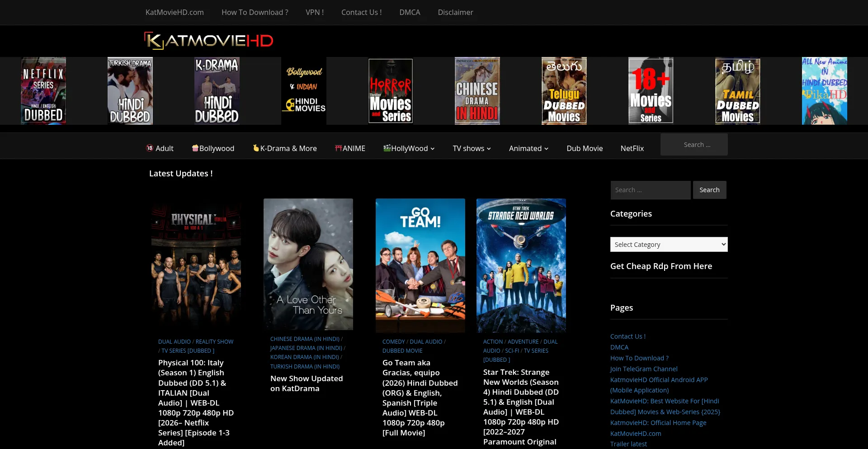Open the 18+ Movies and Series banner
This screenshot has width=868, height=449.
(651, 91)
